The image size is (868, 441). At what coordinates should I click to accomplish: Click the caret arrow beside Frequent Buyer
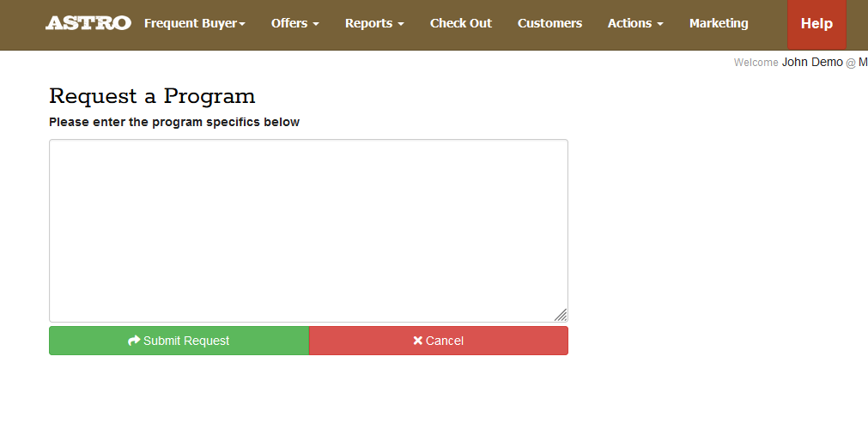click(x=242, y=24)
